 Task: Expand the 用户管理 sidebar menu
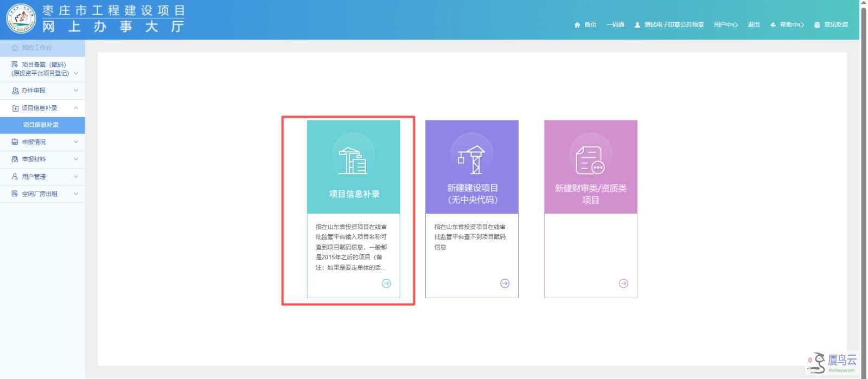[x=42, y=177]
